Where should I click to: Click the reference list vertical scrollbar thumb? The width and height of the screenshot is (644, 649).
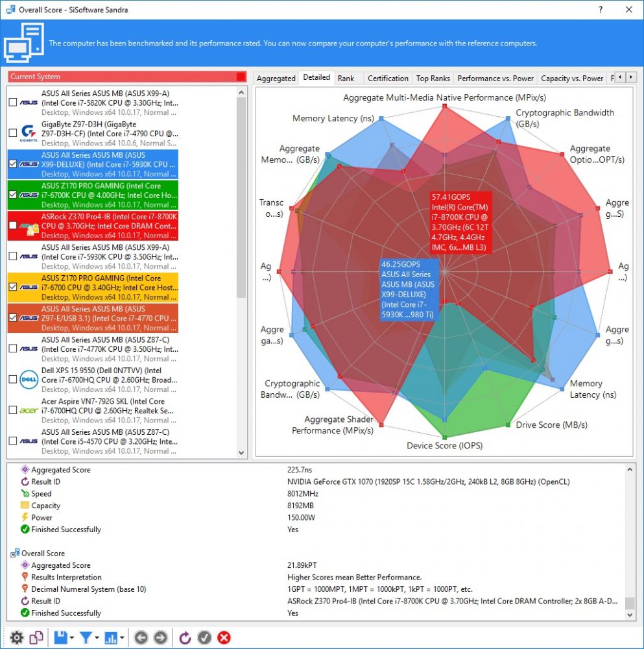point(241,199)
